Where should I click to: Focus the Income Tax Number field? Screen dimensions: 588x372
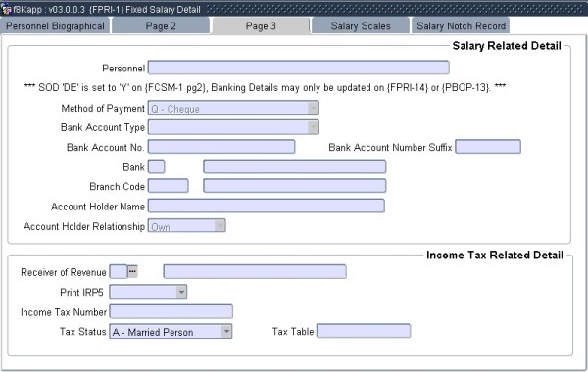pos(171,311)
